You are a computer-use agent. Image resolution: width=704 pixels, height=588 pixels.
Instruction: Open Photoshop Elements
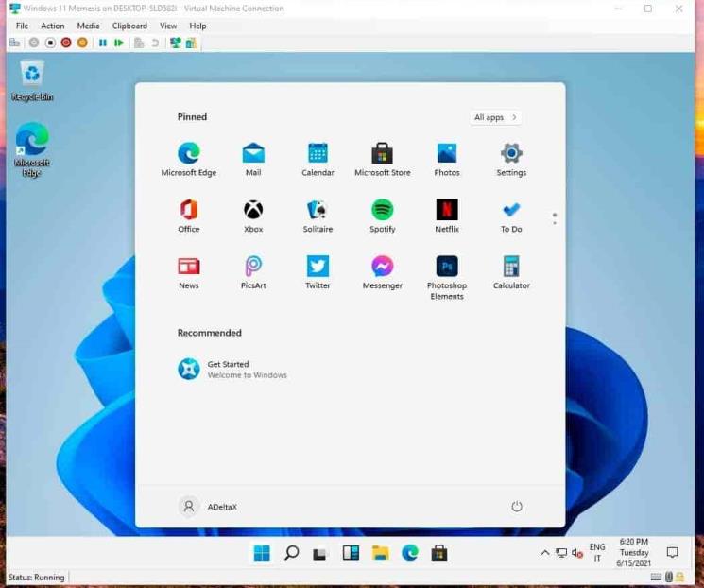pyautogui.click(x=447, y=278)
